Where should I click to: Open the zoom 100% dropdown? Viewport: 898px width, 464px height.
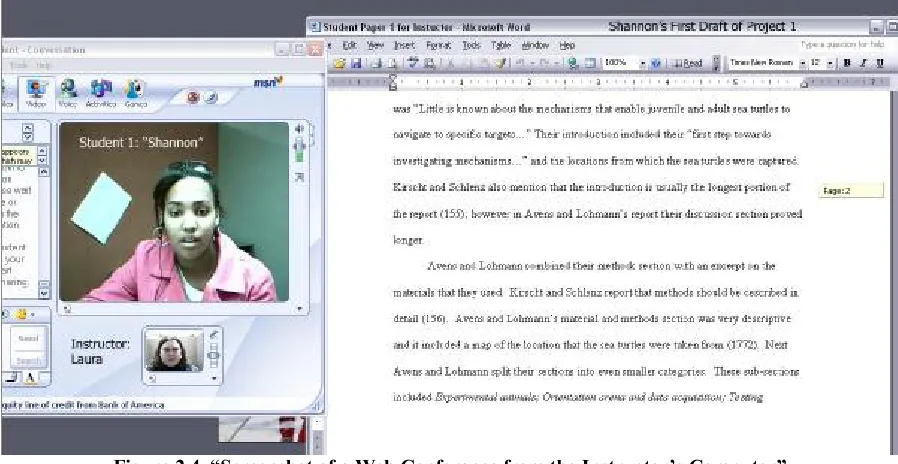coord(643,64)
